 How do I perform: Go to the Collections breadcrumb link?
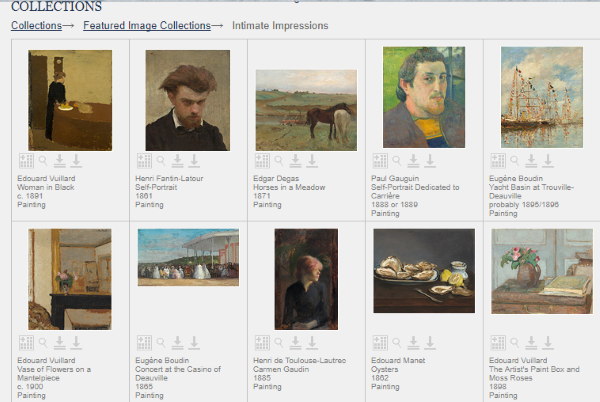click(x=35, y=25)
